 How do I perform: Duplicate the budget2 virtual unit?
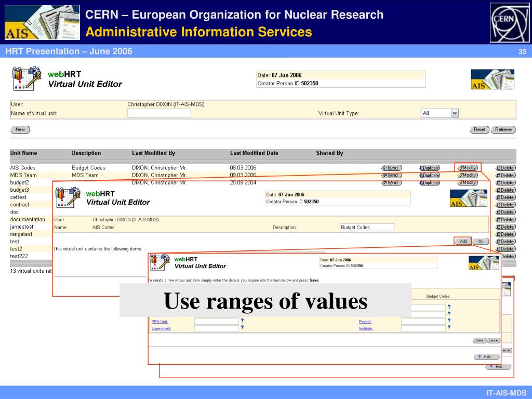click(x=430, y=182)
